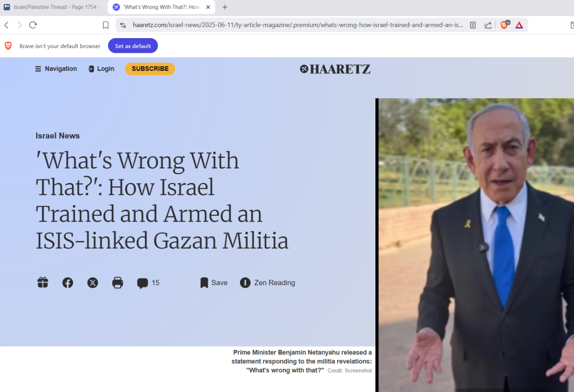Open the Navigation hamburger menu
Screen dimensions: 574x392
[x=56, y=69]
